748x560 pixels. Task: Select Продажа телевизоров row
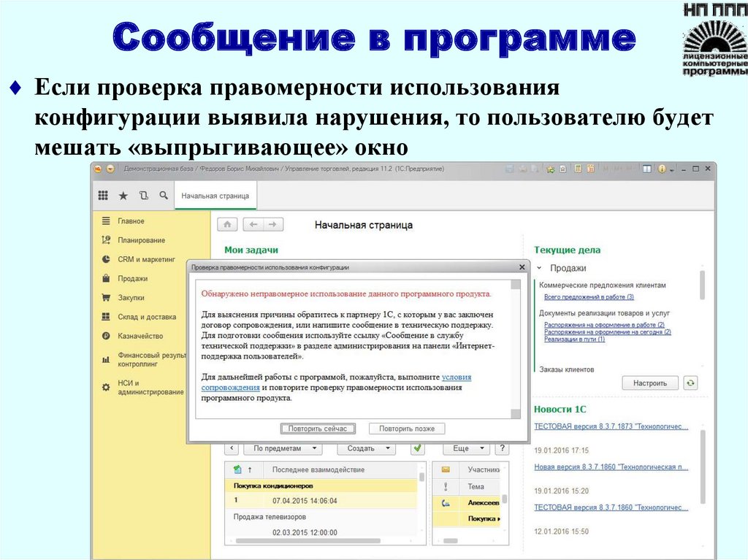click(x=321, y=517)
